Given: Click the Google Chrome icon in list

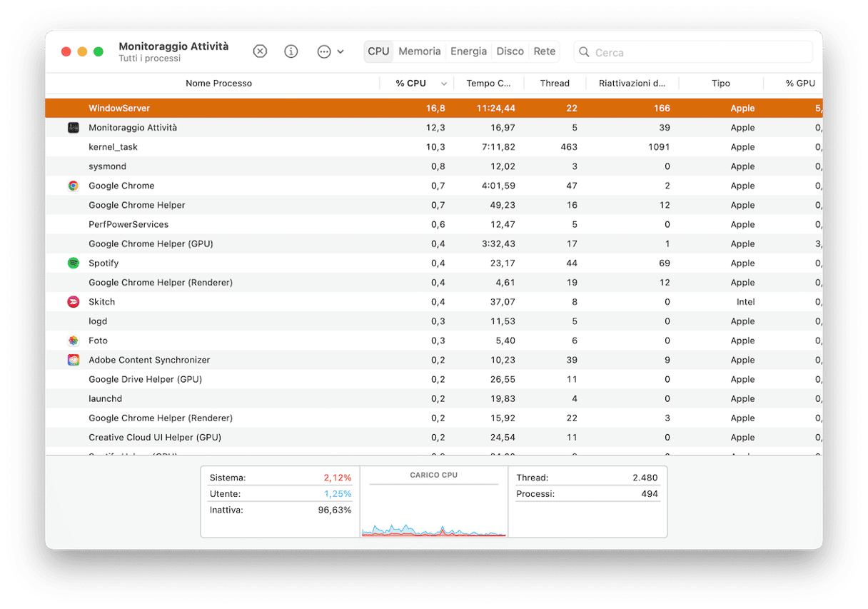Looking at the screenshot, I should tap(74, 186).
